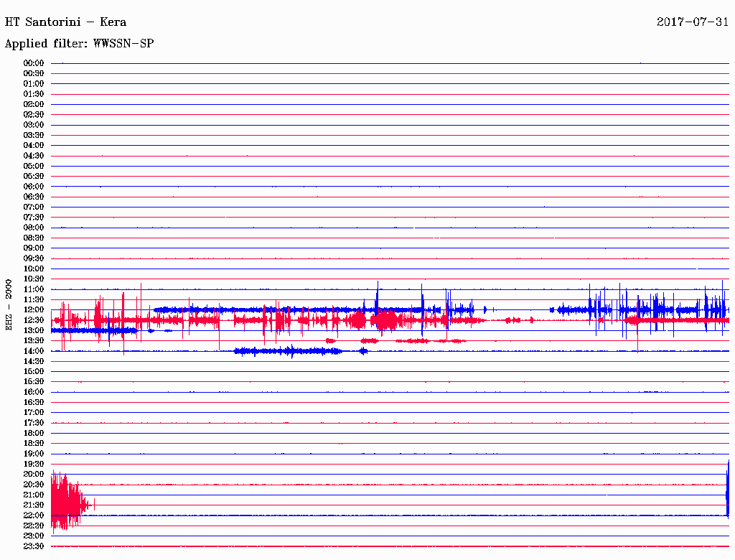Click the date label 2017-07-31
The height and width of the screenshot is (560, 735).
(x=693, y=22)
